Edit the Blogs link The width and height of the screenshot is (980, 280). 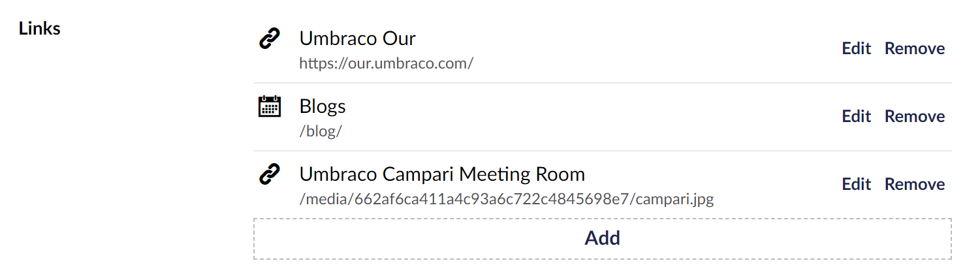(x=857, y=117)
